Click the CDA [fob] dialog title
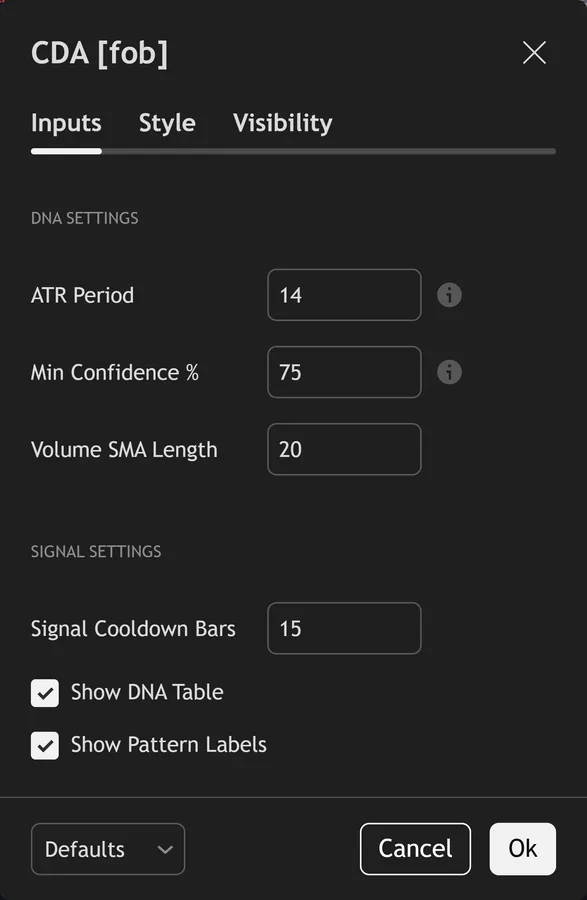 coord(99,54)
